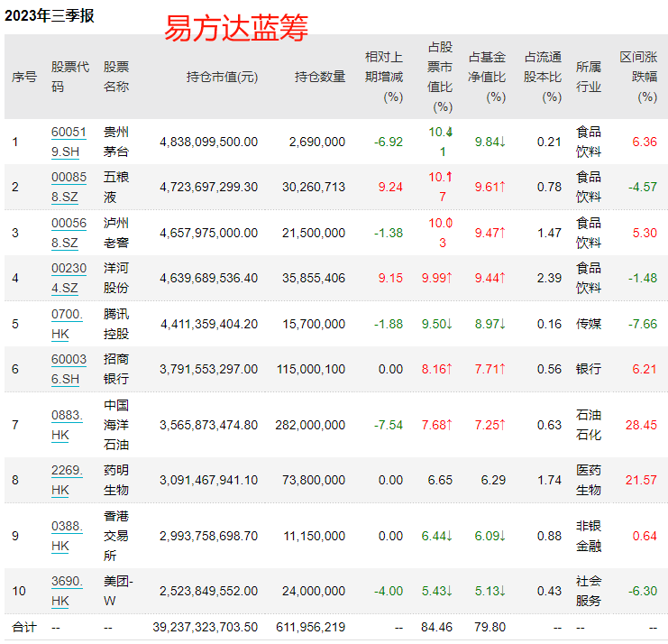Click the change value -6.92
Viewport: 668px width, 644px height.
point(389,142)
